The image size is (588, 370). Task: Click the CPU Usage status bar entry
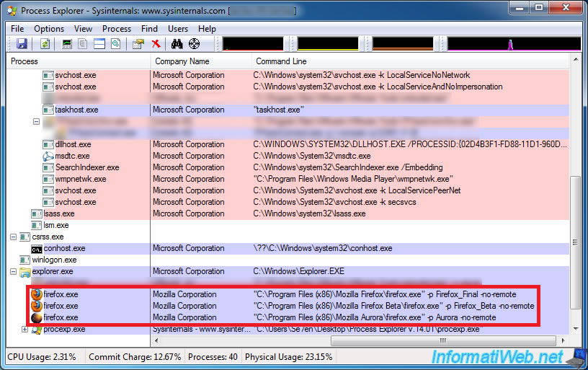42,357
